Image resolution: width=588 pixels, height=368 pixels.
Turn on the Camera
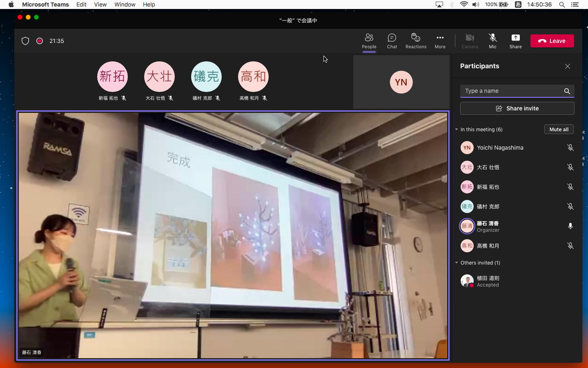pyautogui.click(x=470, y=41)
